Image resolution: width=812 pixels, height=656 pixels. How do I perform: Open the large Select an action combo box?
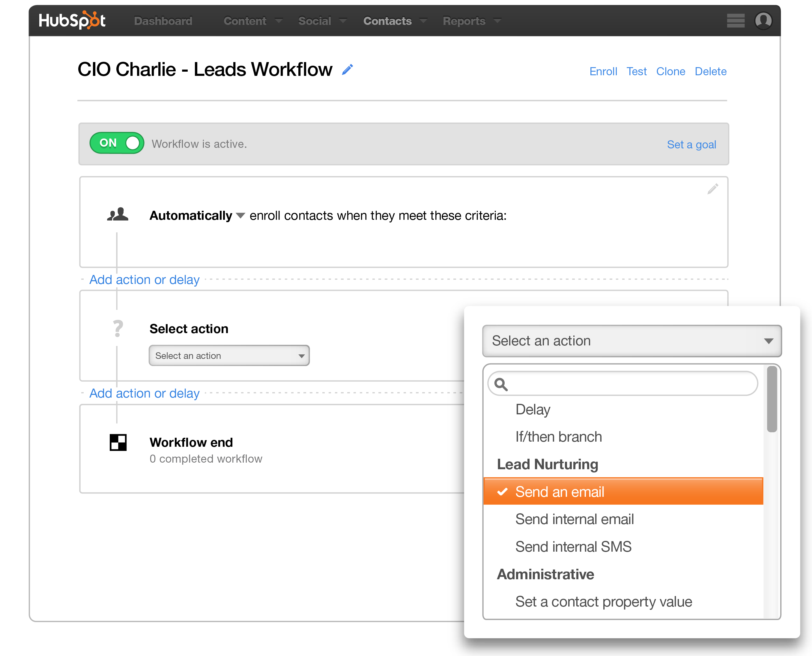click(x=631, y=341)
